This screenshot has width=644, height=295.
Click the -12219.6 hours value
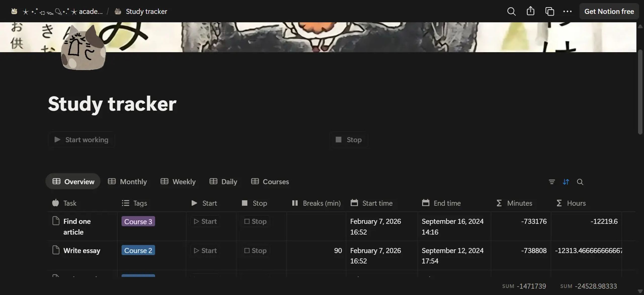[604, 221]
